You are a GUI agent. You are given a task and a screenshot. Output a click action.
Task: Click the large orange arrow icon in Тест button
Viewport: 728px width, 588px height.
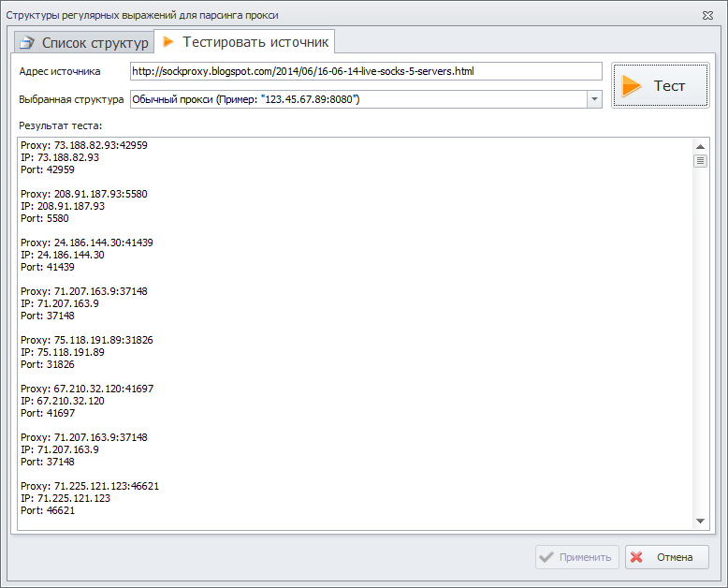tap(632, 86)
